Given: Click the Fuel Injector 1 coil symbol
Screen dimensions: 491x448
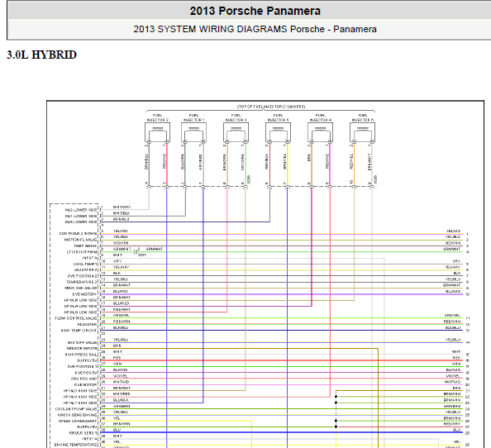Looking at the screenshot, I should click(193, 133).
